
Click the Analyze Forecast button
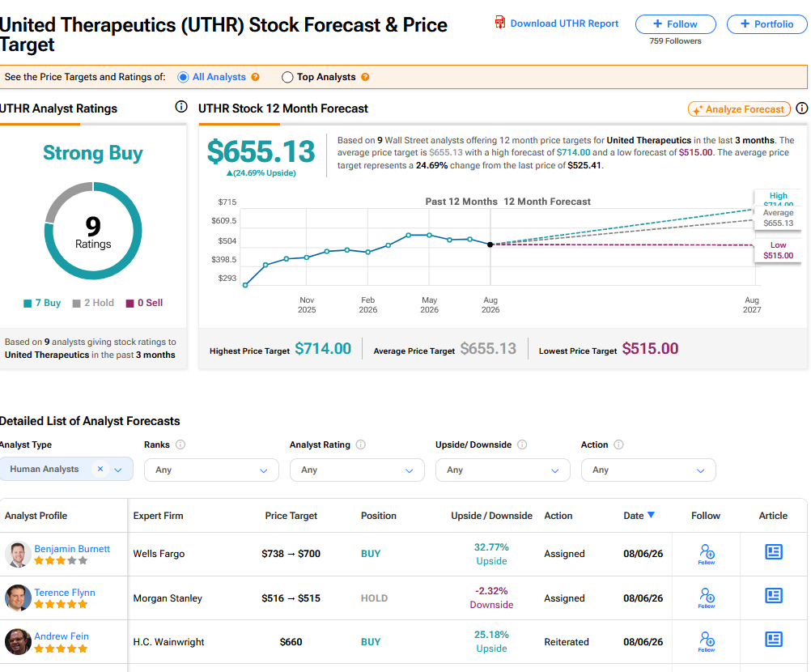(x=739, y=109)
